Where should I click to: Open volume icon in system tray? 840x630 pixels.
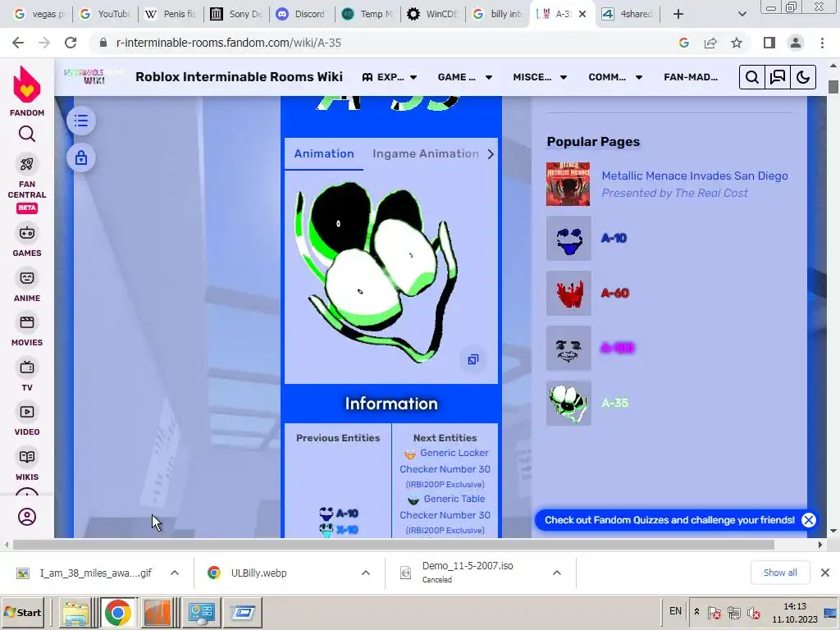coord(754,612)
